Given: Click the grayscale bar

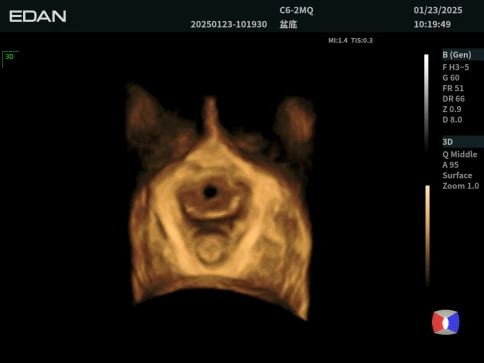Looking at the screenshot, I should (x=426, y=102).
